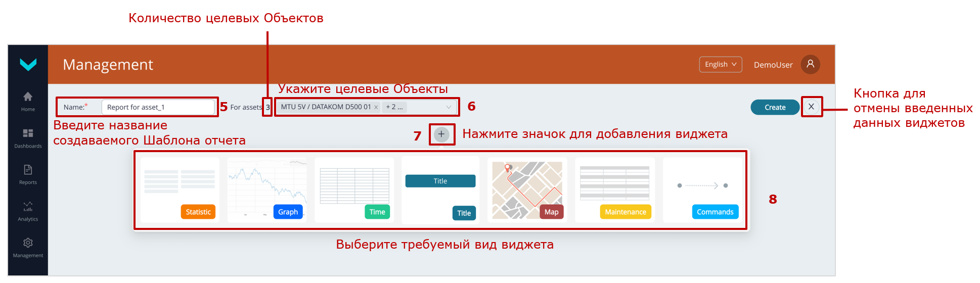Screen dimensions: 980x283
Task: Select the Statistic widget type
Action: (180, 190)
